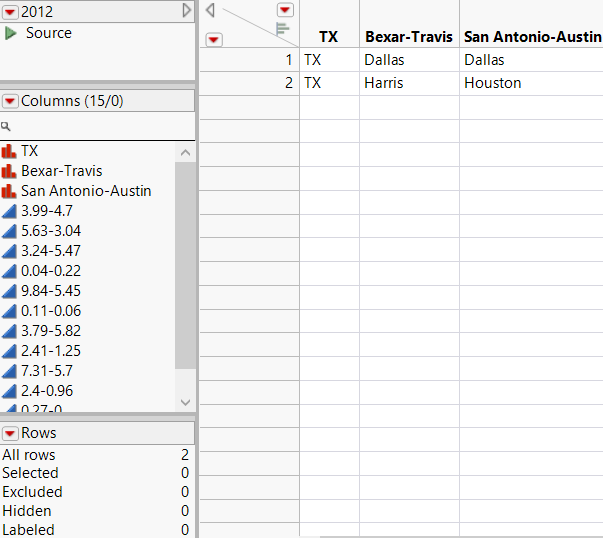Click continuous icon beside 2.4-0.96

[x=9, y=391]
